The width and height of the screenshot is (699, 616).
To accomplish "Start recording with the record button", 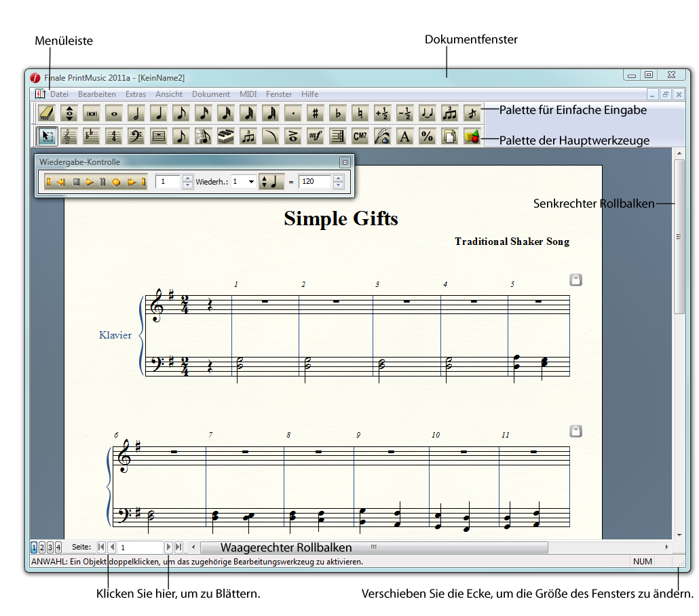I will (x=116, y=182).
